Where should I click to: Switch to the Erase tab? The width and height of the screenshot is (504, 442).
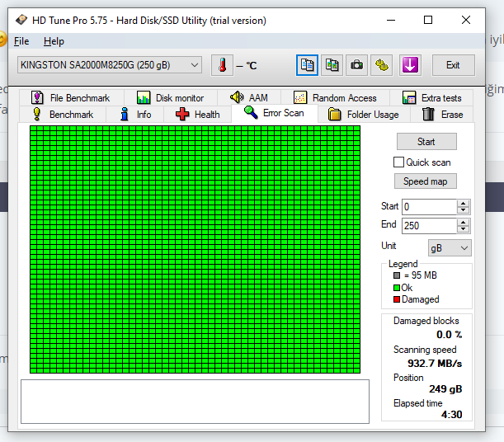(x=442, y=115)
